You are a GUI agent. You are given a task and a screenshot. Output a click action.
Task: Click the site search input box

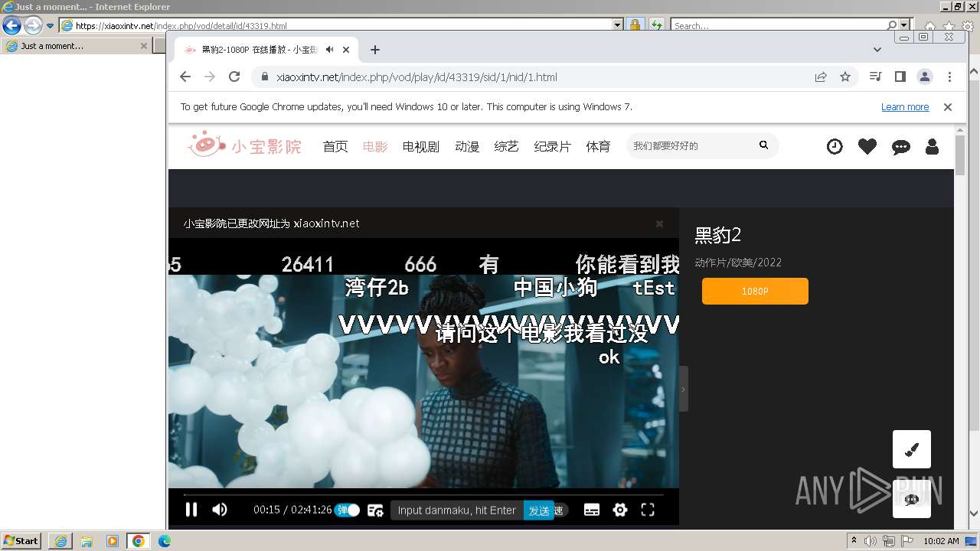[689, 145]
